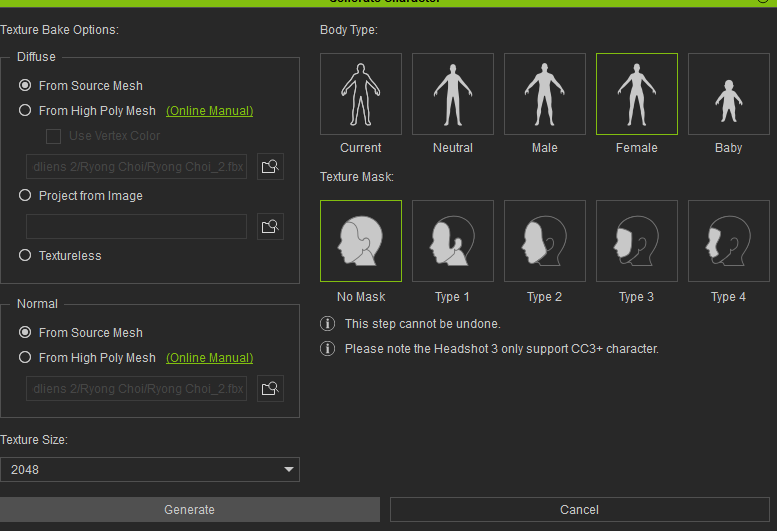Select the Neutral body type icon
The height and width of the screenshot is (531, 777).
[x=453, y=94]
